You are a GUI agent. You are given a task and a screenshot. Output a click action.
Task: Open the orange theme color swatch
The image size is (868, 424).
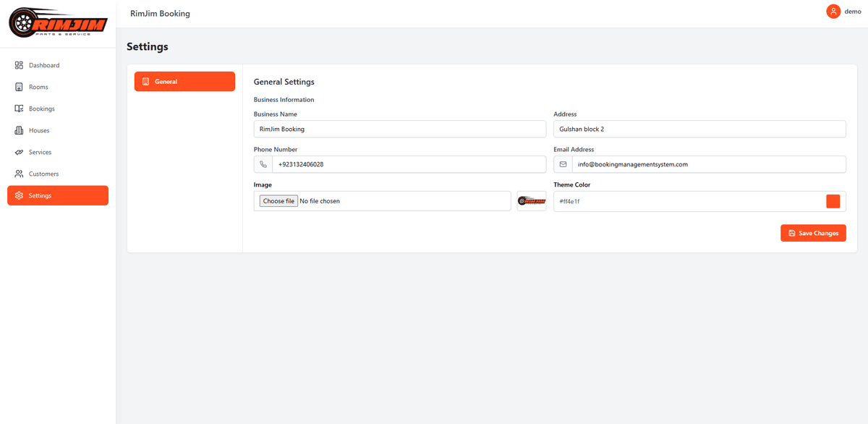[x=833, y=201]
